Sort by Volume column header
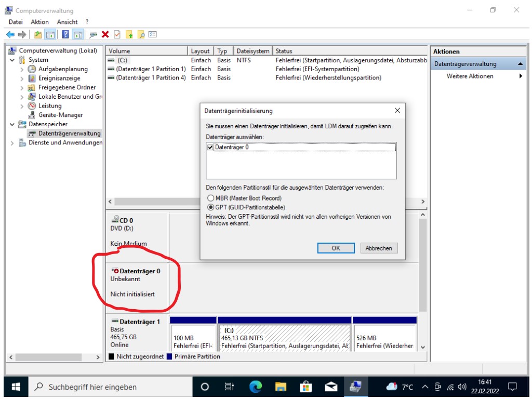Image resolution: width=532 pixels, height=399 pixels. click(147, 51)
